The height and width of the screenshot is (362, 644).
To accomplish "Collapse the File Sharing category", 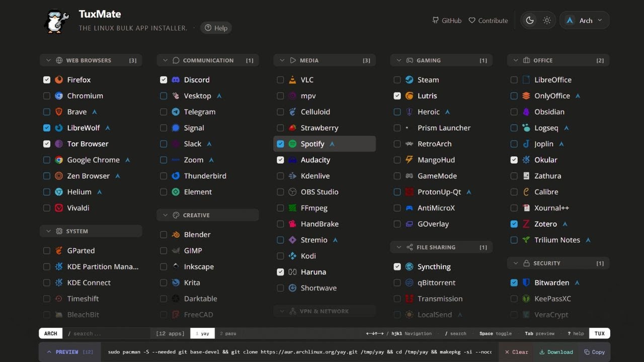I will point(441,247).
